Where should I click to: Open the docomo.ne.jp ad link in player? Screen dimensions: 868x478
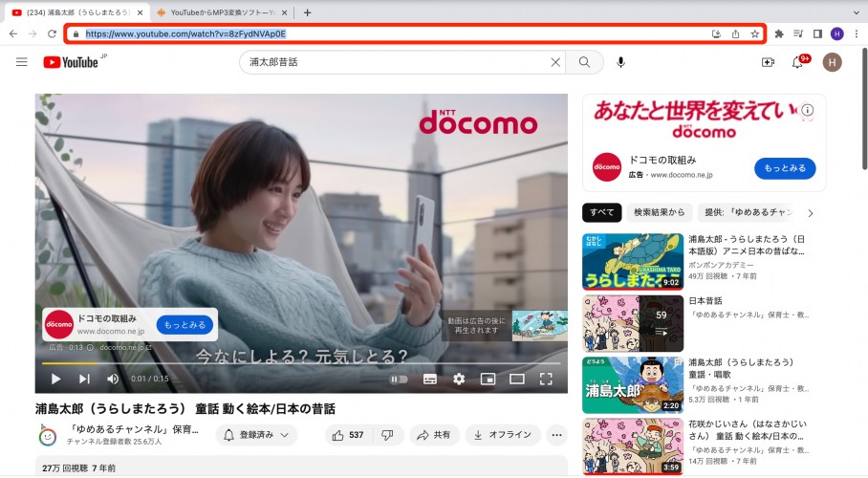(125, 348)
